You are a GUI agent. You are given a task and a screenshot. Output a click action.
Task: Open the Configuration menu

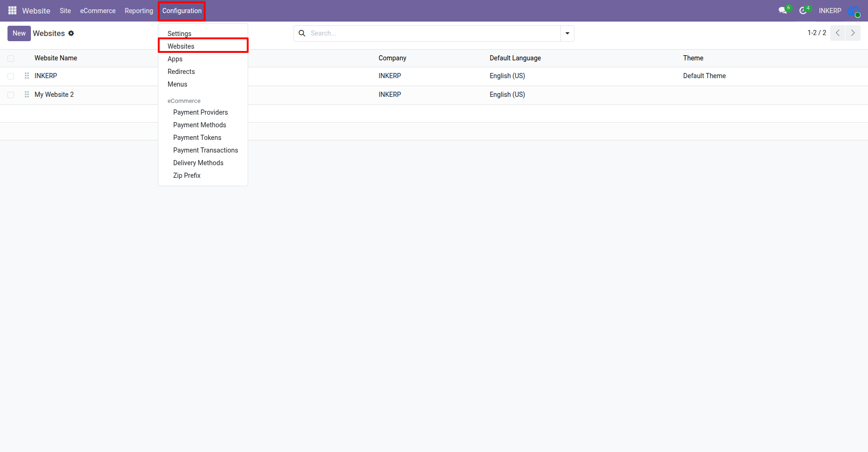pyautogui.click(x=182, y=11)
